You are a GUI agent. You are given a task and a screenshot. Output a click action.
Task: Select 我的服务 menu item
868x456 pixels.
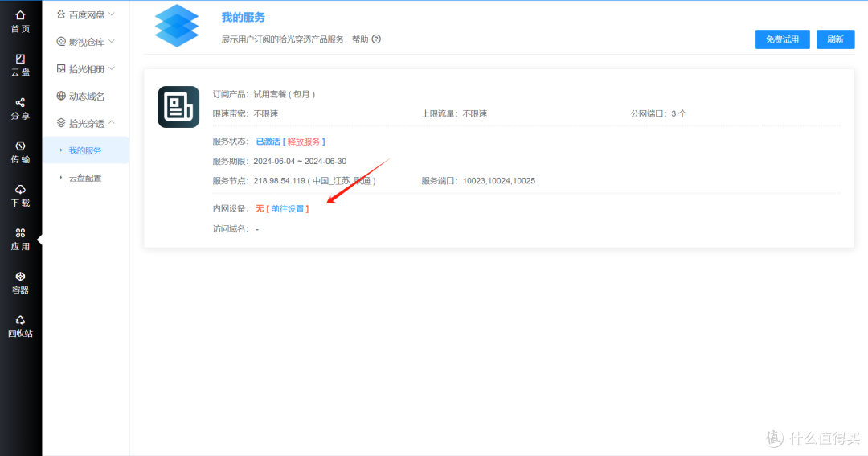click(x=86, y=150)
